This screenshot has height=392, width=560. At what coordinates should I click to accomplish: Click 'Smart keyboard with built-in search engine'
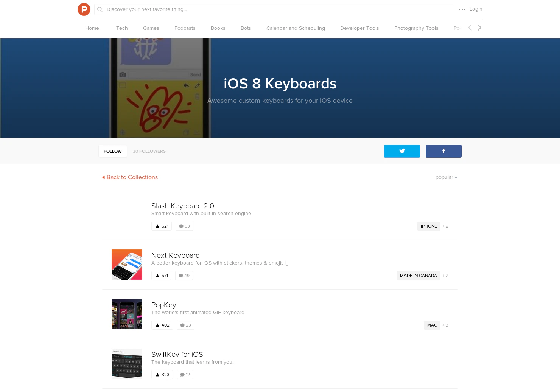point(201,214)
